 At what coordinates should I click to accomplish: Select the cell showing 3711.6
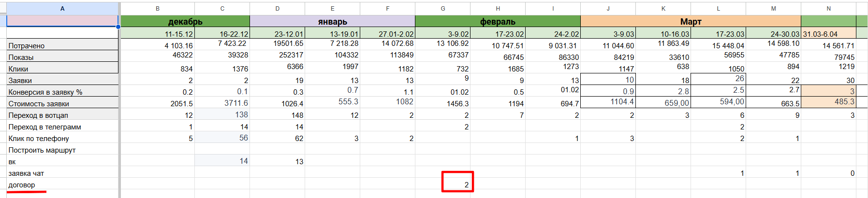click(222, 103)
